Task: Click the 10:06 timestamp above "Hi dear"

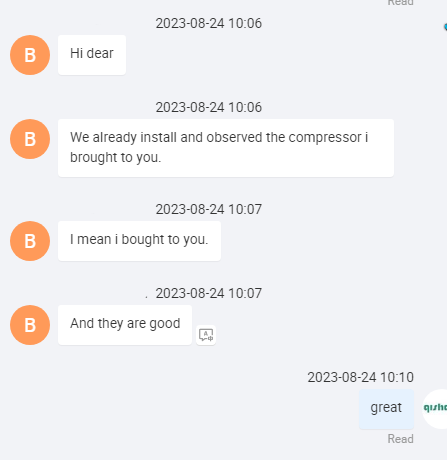Action: click(x=209, y=23)
